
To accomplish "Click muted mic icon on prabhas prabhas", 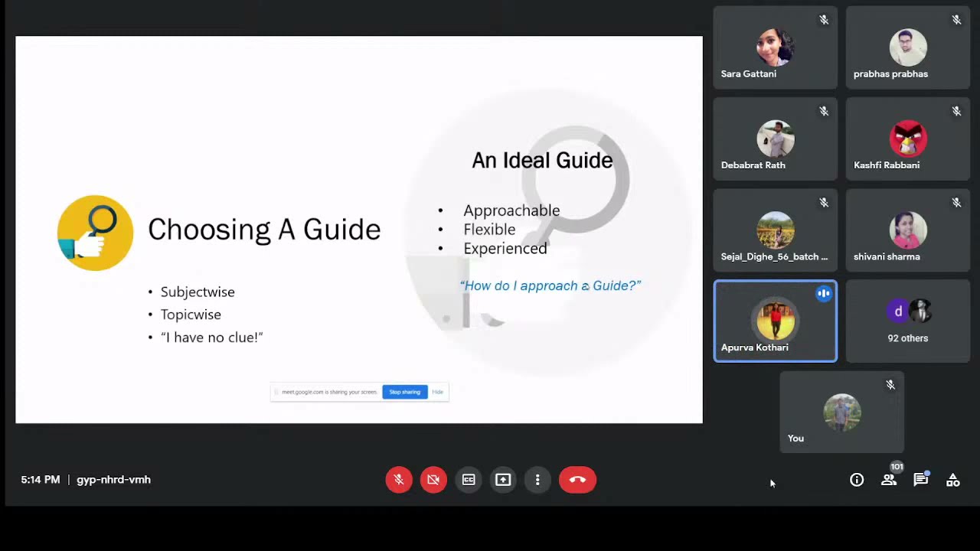I will pyautogui.click(x=956, y=20).
